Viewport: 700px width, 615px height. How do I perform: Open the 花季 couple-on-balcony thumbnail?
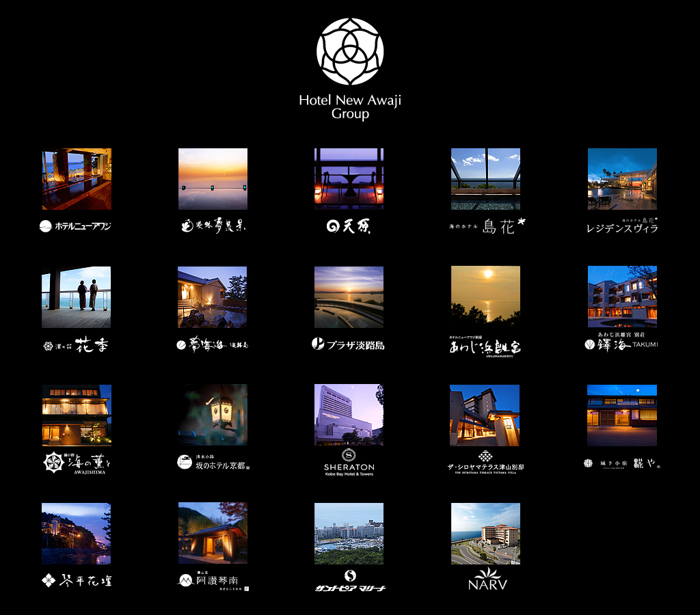pyautogui.click(x=77, y=297)
